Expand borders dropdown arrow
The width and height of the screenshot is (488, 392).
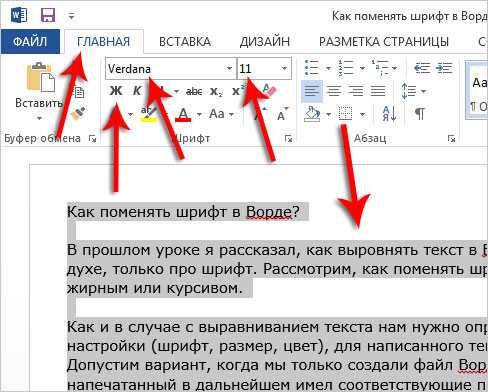pos(362,115)
